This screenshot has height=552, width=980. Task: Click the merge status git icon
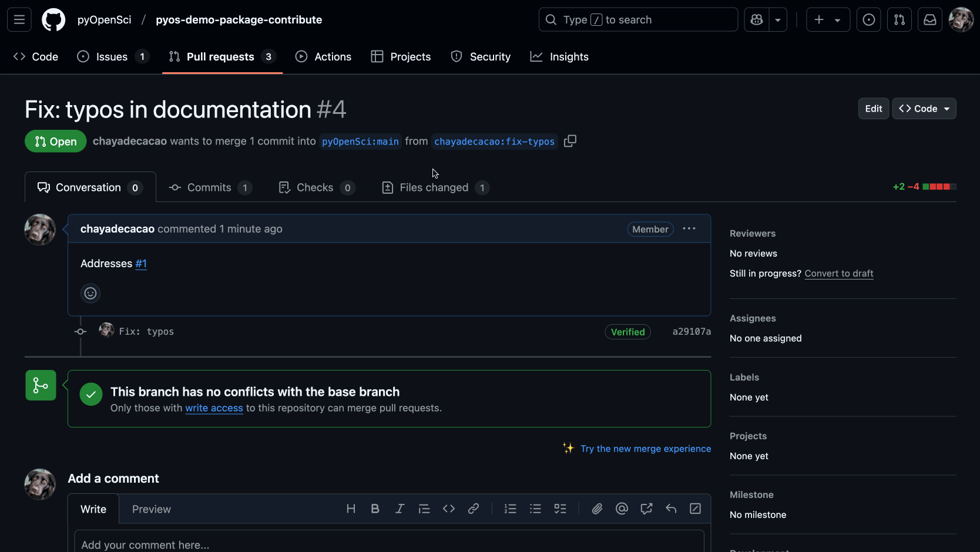tap(41, 385)
